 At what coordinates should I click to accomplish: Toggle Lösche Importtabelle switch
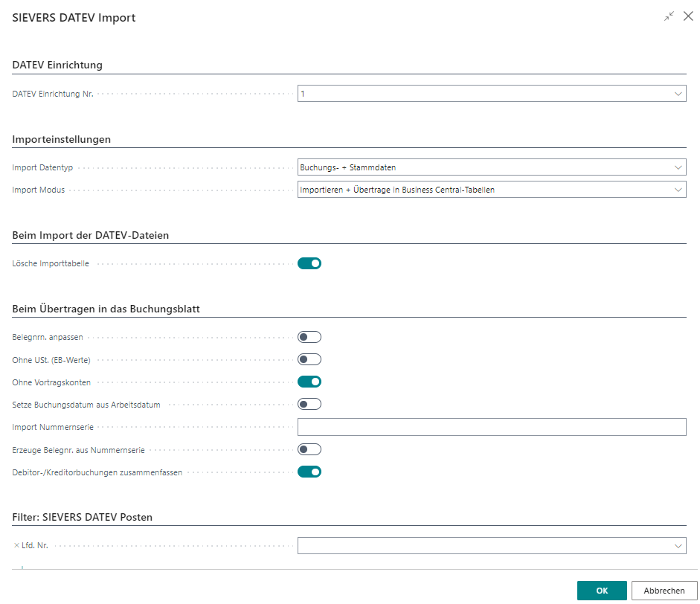tap(309, 263)
